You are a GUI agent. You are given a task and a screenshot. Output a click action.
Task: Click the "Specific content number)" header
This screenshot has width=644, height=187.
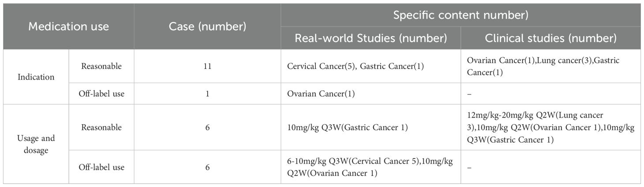click(461, 15)
